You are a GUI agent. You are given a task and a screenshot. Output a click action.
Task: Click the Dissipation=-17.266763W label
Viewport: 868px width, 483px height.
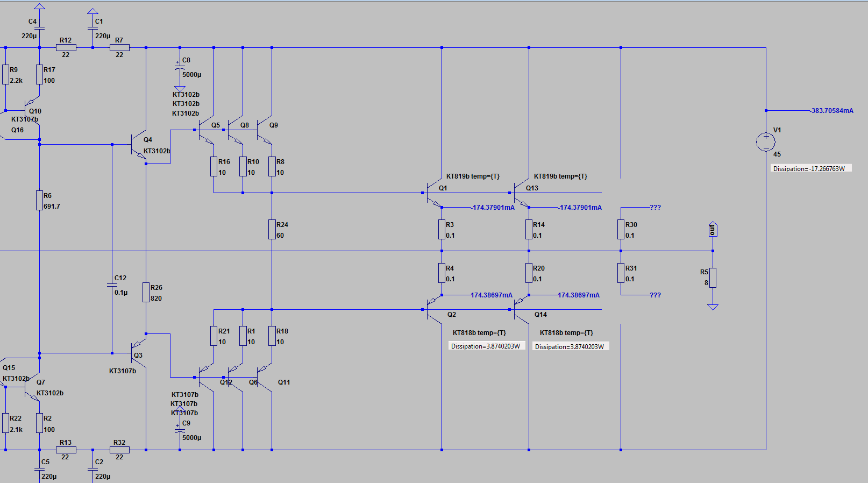point(811,168)
